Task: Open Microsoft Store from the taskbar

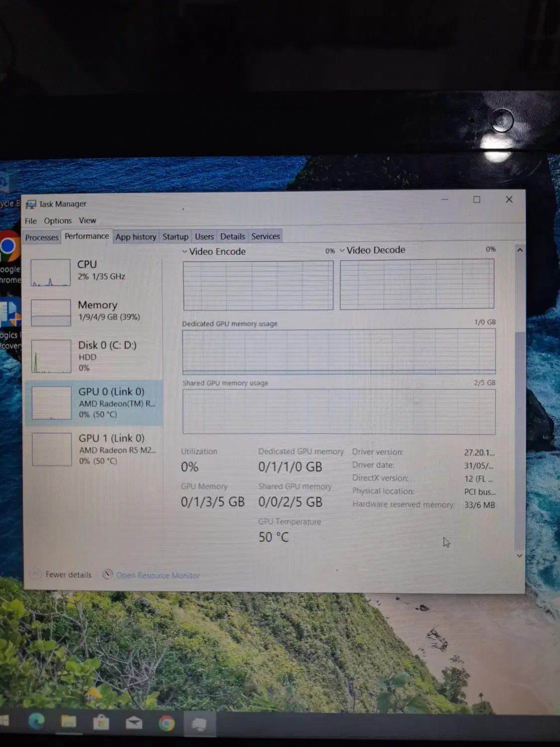Action: click(x=101, y=722)
